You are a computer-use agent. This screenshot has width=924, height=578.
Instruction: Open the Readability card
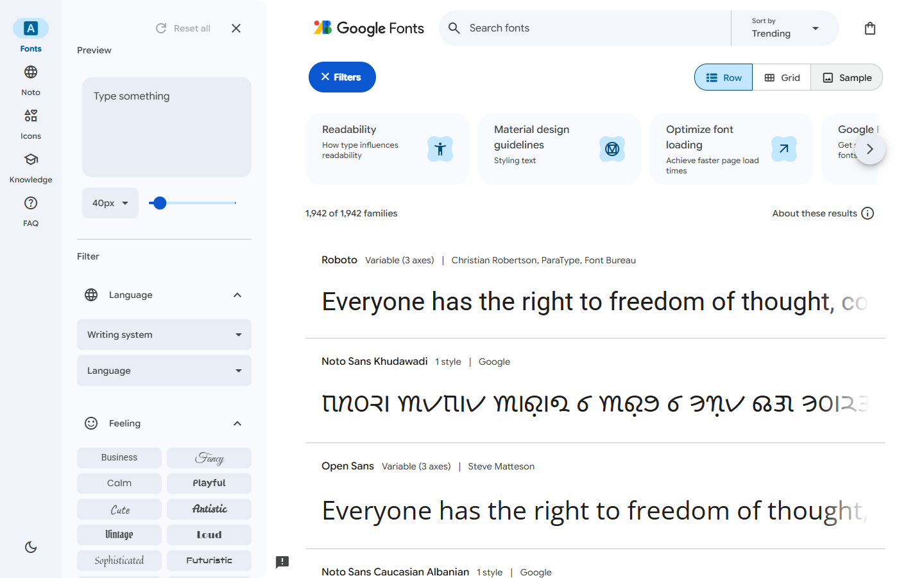click(388, 149)
